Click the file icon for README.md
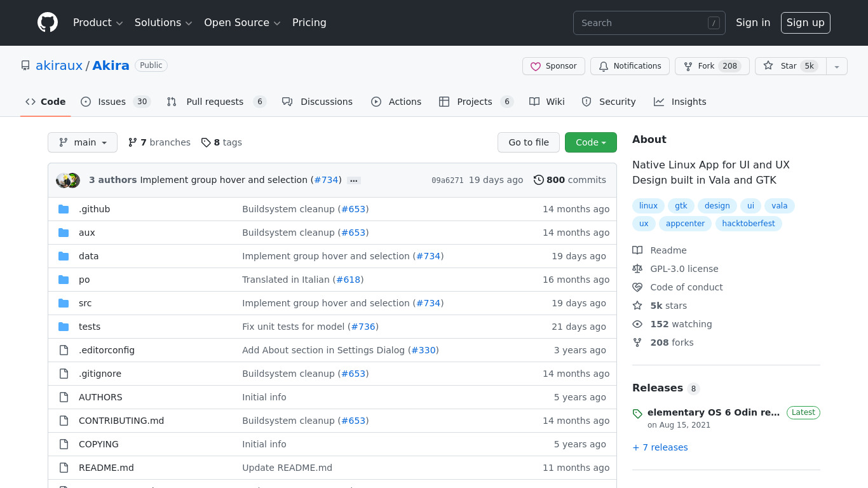 64,468
